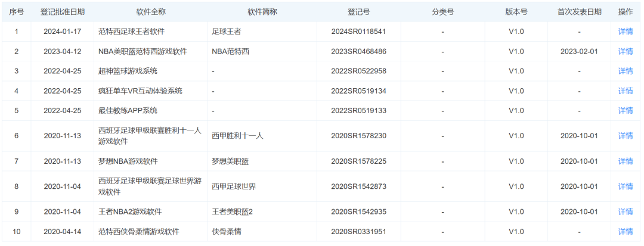This screenshot has width=644, height=246.
Task: Click registration number 2023SR0468486
Action: tap(358, 51)
